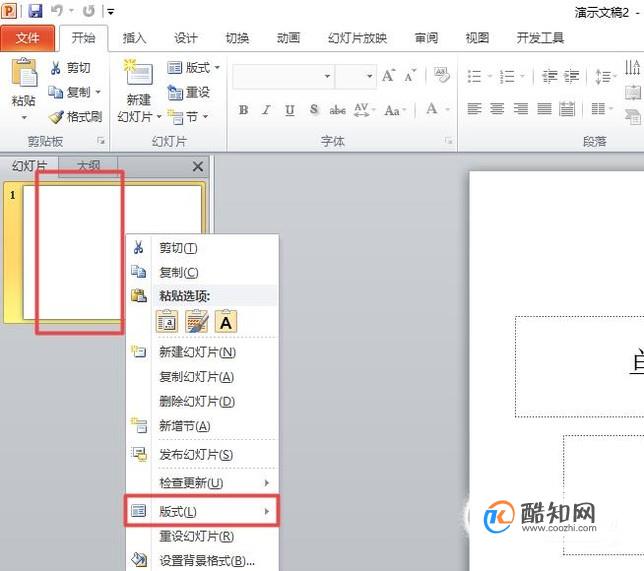
Task: Open the ribbon 版式 layout dropdown
Action: [193, 67]
